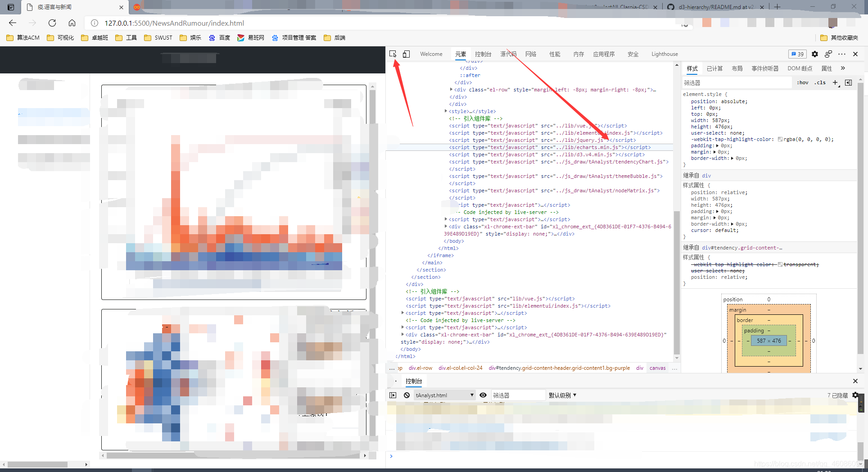Viewport: 868px width, 472px height.
Task: Toggle the live expression eye icon
Action: coord(483,395)
